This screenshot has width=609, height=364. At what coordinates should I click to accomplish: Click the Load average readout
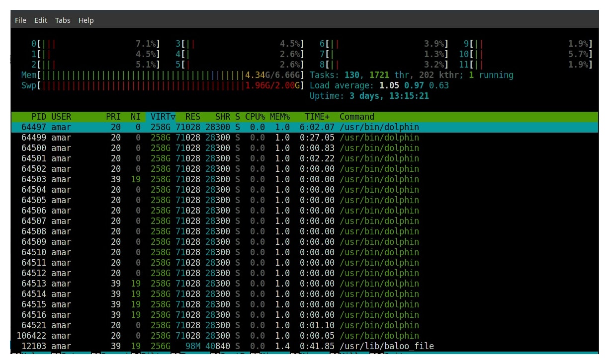[x=379, y=85]
